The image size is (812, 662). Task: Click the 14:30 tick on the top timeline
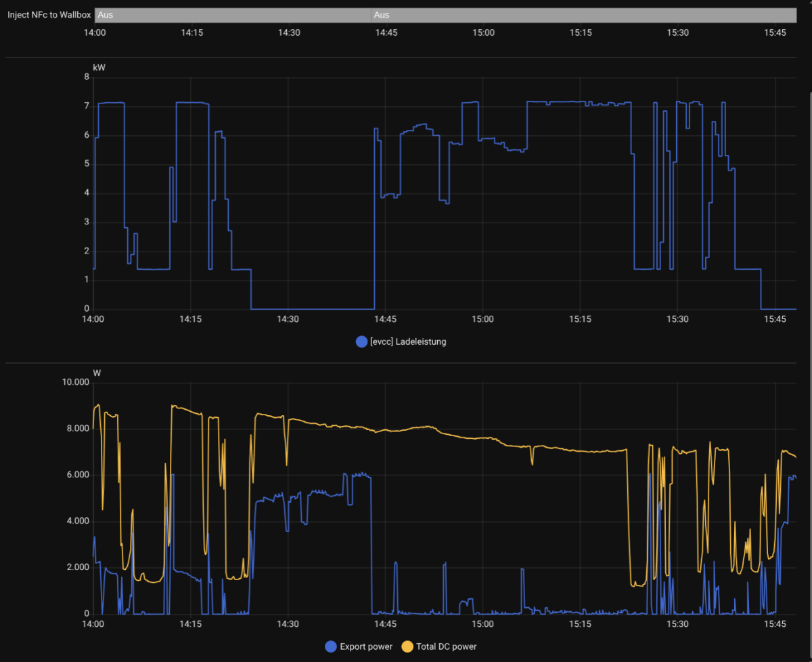[289, 32]
